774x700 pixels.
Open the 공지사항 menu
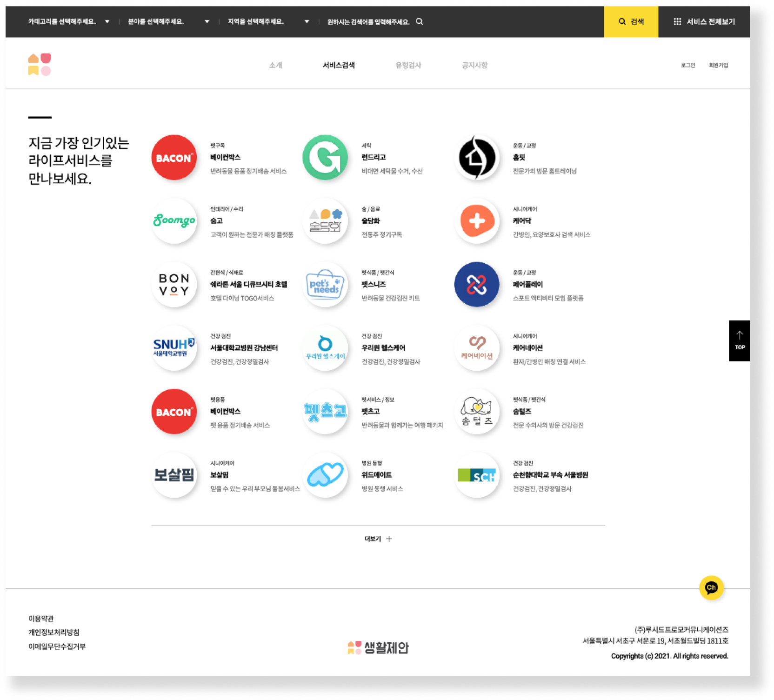click(474, 65)
